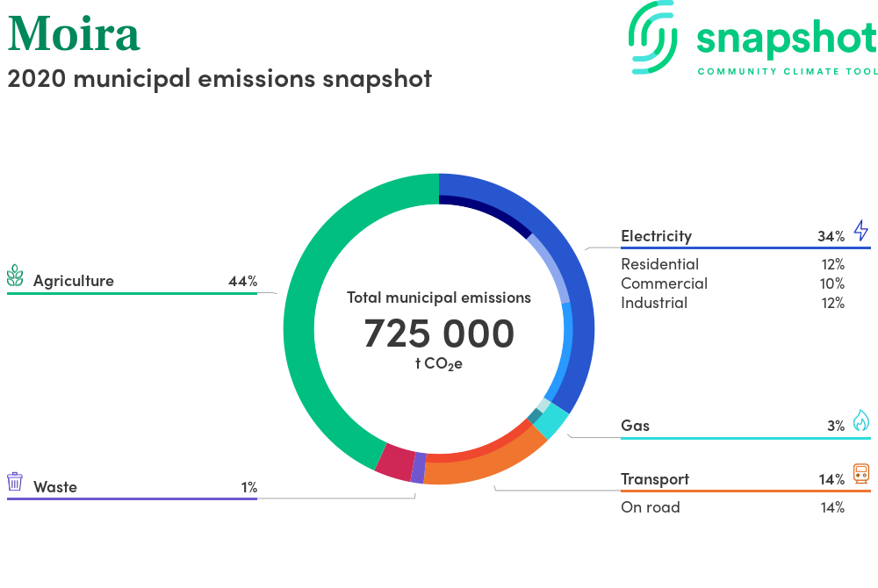Click the Gas flame icon
This screenshot has height=588, width=878.
[x=861, y=420]
